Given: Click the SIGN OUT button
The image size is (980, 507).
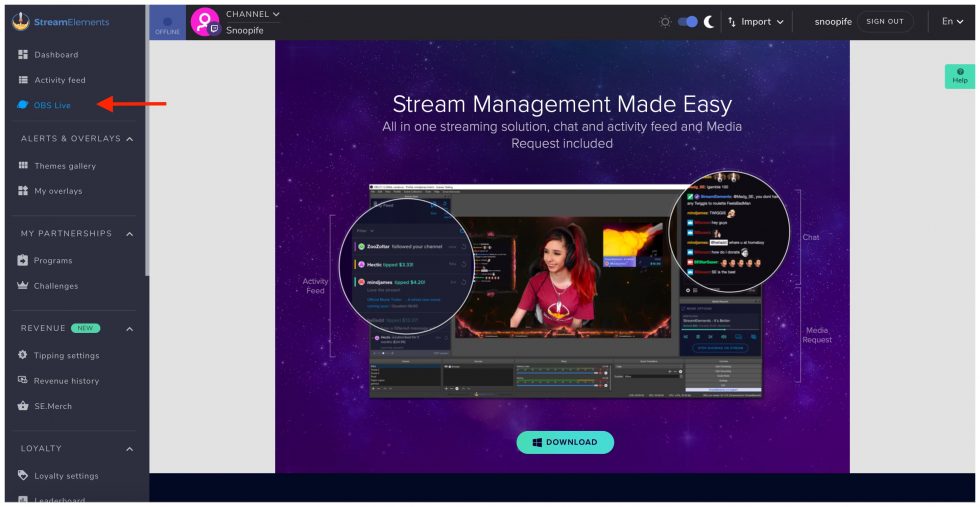Looking at the screenshot, I should (885, 22).
